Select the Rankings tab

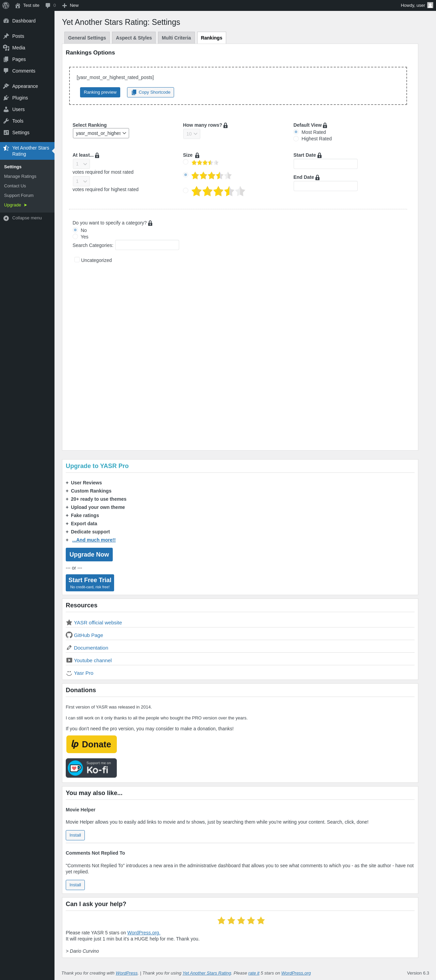click(212, 38)
